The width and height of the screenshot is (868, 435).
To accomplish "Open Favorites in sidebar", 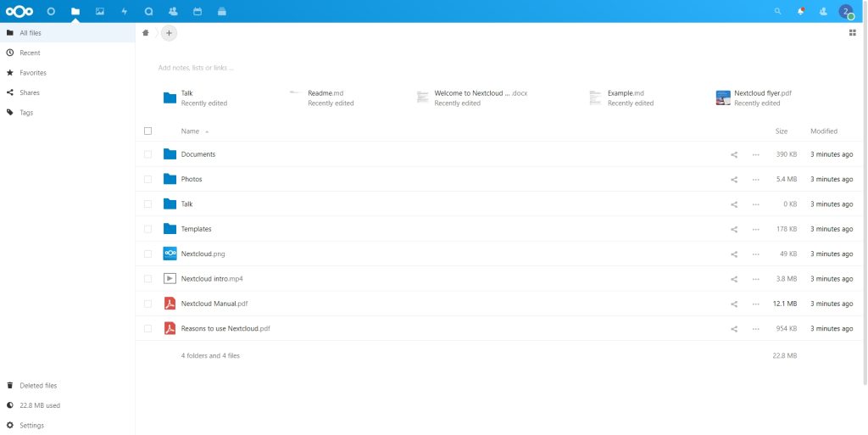I will (x=68, y=73).
